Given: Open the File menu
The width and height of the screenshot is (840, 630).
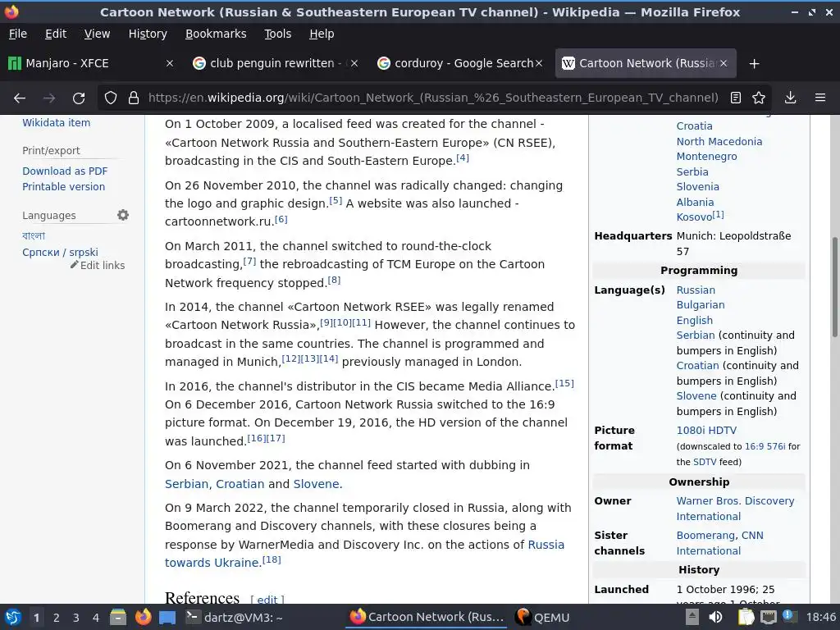Looking at the screenshot, I should click(x=18, y=34).
